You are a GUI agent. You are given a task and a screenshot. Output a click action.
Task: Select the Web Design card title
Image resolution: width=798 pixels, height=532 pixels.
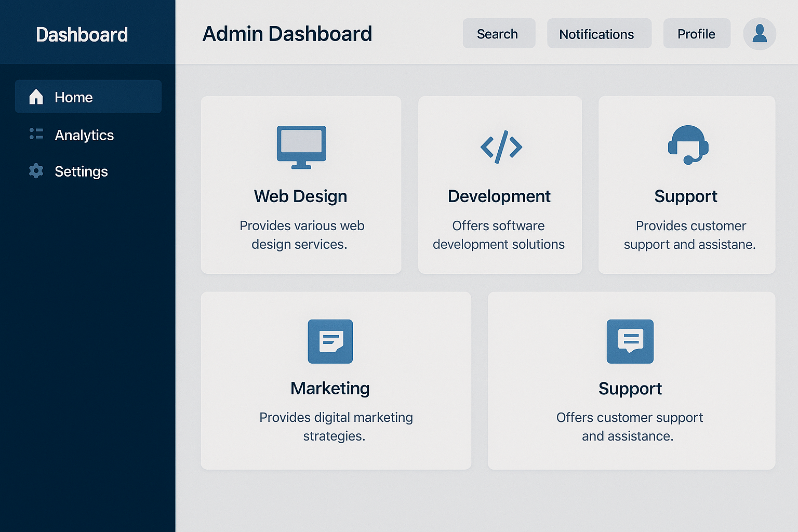[300, 196]
